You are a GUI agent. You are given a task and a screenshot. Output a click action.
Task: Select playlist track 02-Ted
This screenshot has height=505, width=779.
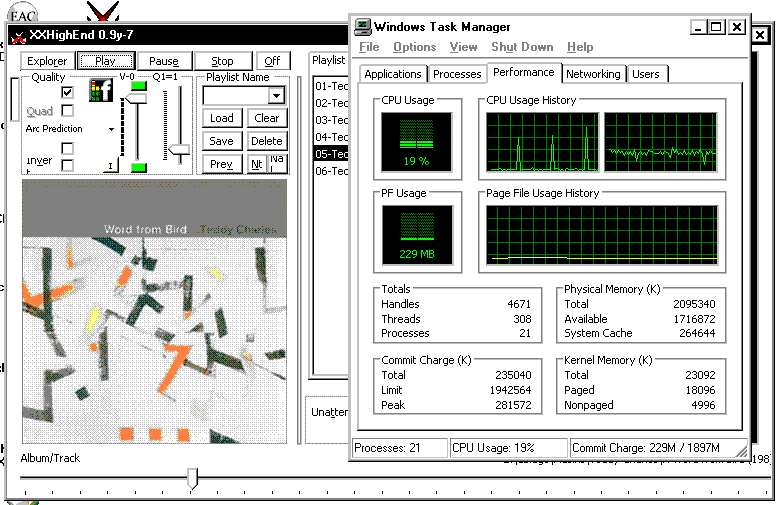[x=331, y=103]
